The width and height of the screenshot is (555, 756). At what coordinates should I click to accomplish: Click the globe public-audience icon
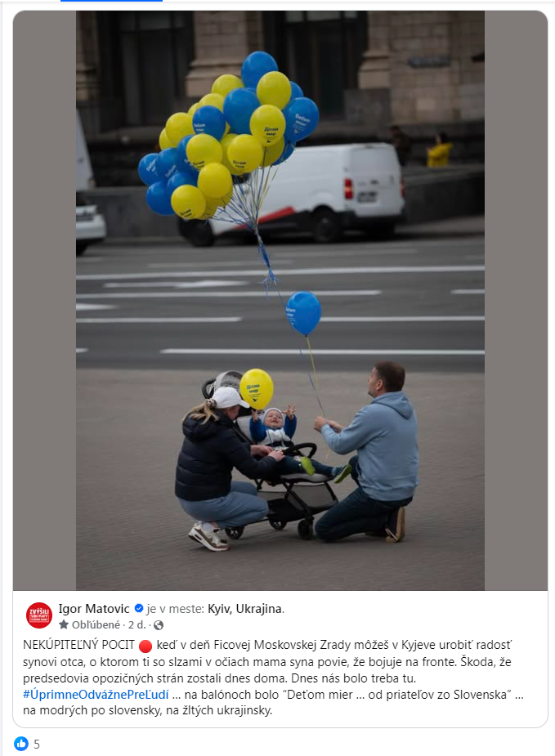(x=158, y=625)
